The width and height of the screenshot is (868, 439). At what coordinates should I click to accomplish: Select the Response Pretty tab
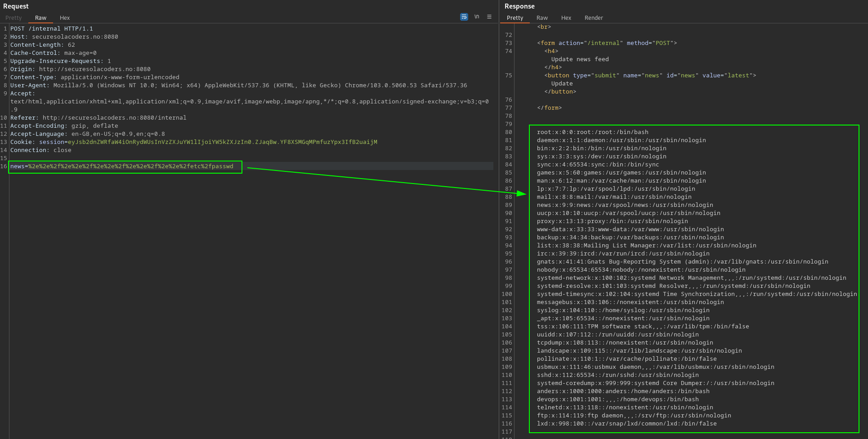point(515,18)
